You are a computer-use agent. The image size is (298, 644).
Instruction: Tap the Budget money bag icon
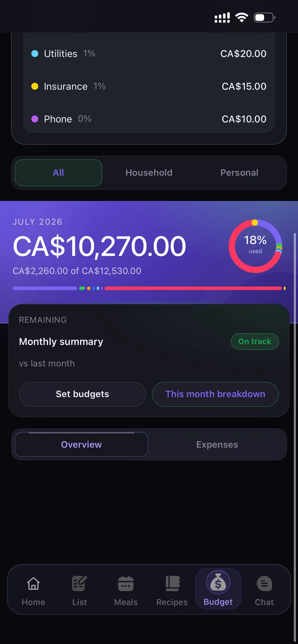[x=218, y=583]
